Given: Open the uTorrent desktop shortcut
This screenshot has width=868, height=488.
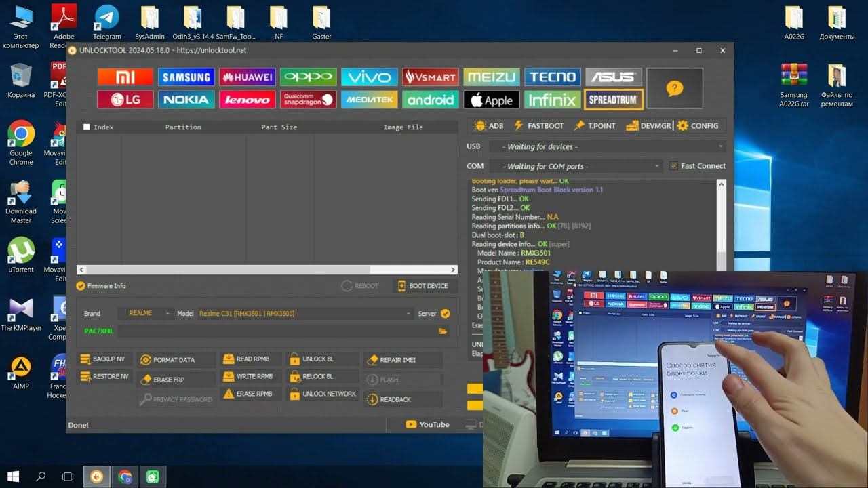Looking at the screenshot, I should (x=21, y=256).
